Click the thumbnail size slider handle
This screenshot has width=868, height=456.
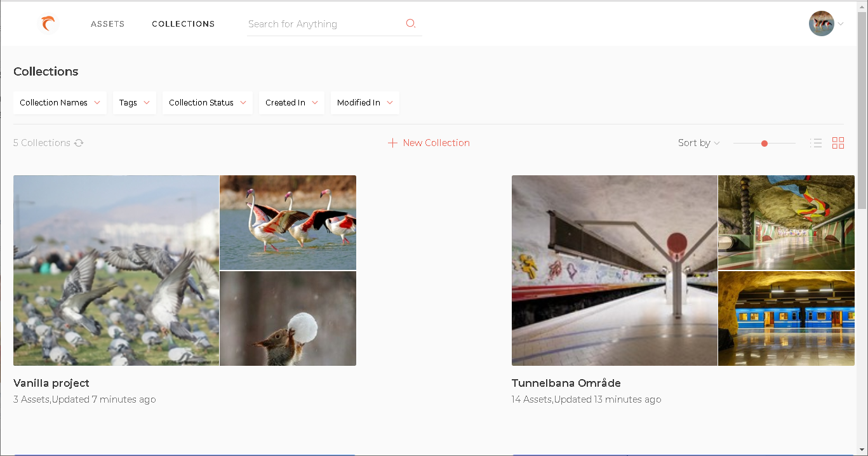click(765, 144)
